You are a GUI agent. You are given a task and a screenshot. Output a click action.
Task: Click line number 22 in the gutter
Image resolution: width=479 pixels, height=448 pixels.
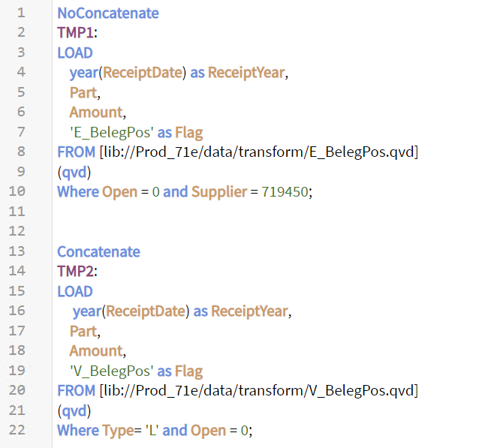(17, 430)
